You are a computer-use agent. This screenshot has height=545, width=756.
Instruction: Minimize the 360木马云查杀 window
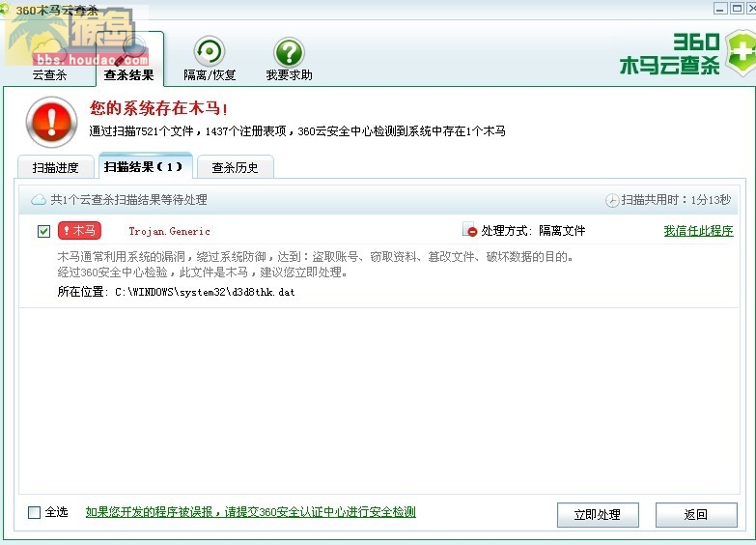(x=721, y=8)
